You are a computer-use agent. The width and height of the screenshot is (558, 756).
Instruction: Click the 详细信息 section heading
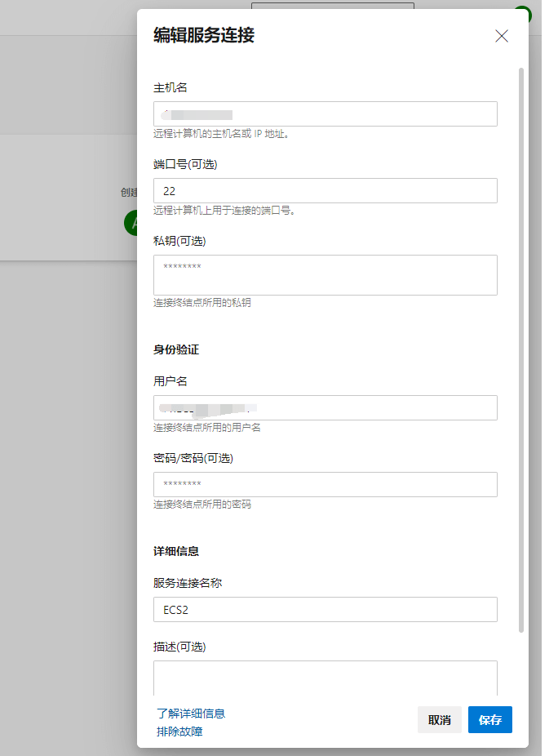[176, 552]
